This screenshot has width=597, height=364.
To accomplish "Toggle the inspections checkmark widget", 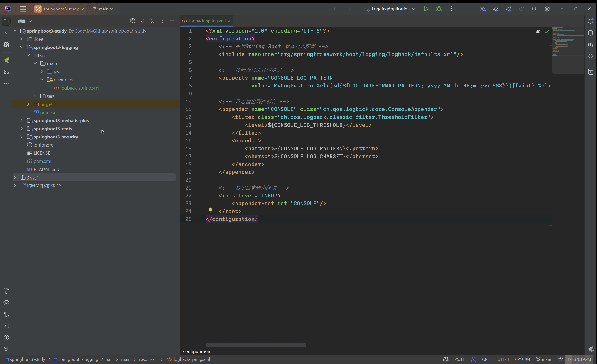I will [x=547, y=32].
